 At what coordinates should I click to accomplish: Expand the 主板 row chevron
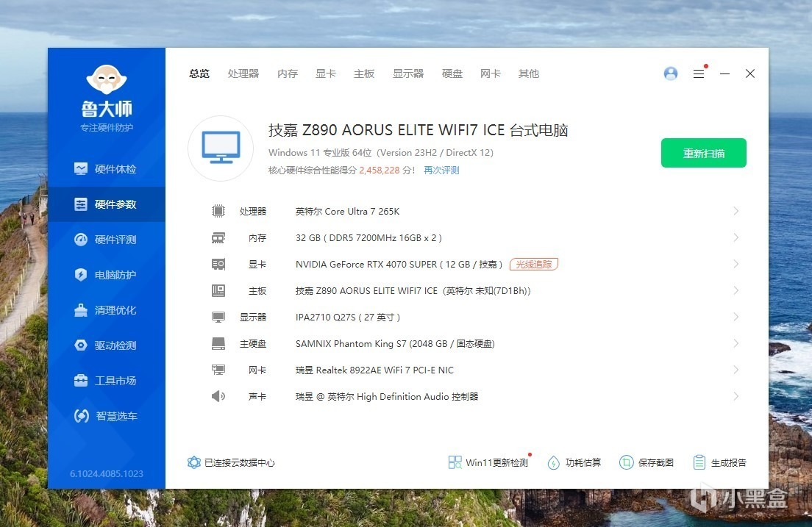(x=736, y=290)
